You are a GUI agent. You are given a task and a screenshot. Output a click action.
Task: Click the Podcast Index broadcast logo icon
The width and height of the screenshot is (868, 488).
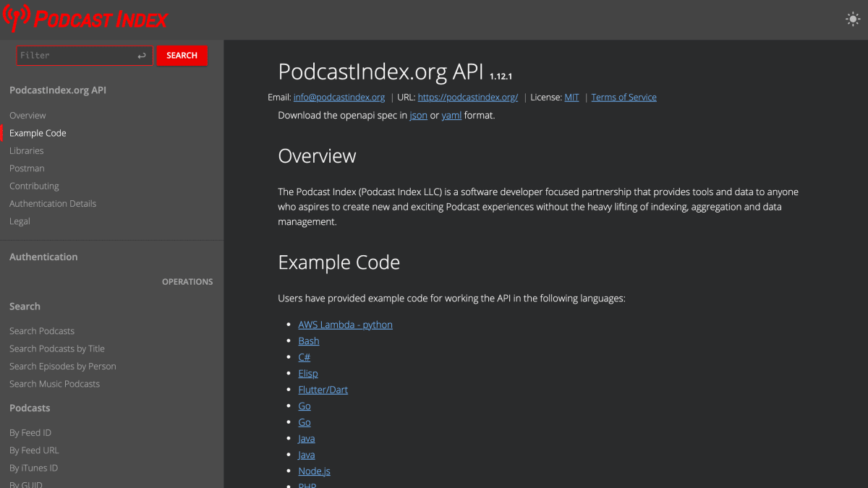coord(17,17)
